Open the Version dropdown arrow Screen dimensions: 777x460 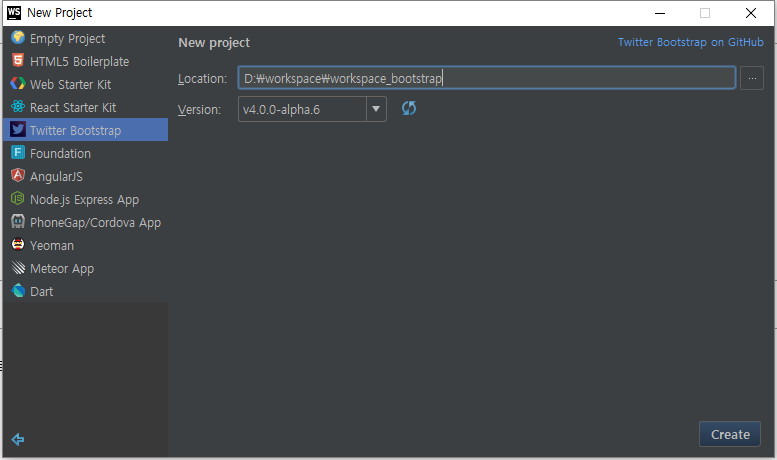tap(376, 109)
